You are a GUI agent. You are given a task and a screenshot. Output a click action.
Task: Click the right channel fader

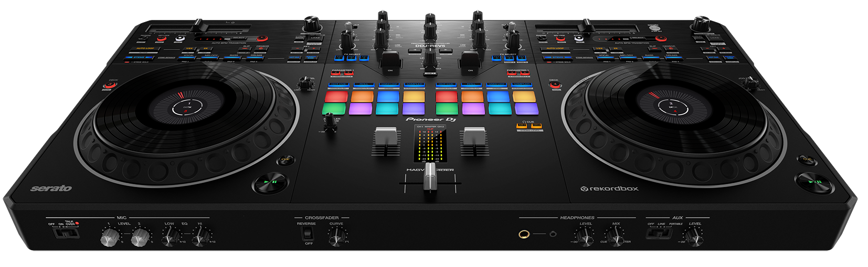coord(474,136)
